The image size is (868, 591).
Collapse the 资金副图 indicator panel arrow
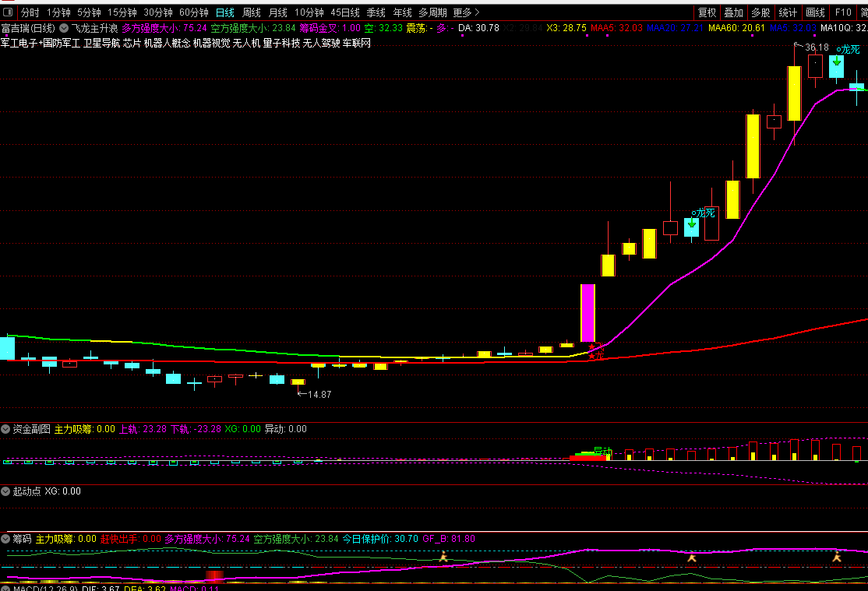point(6,429)
